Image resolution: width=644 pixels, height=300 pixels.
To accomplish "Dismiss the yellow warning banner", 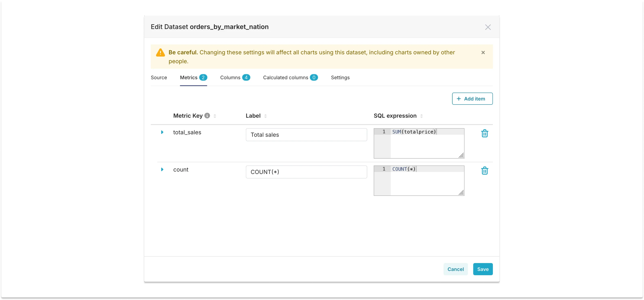I will tap(483, 52).
